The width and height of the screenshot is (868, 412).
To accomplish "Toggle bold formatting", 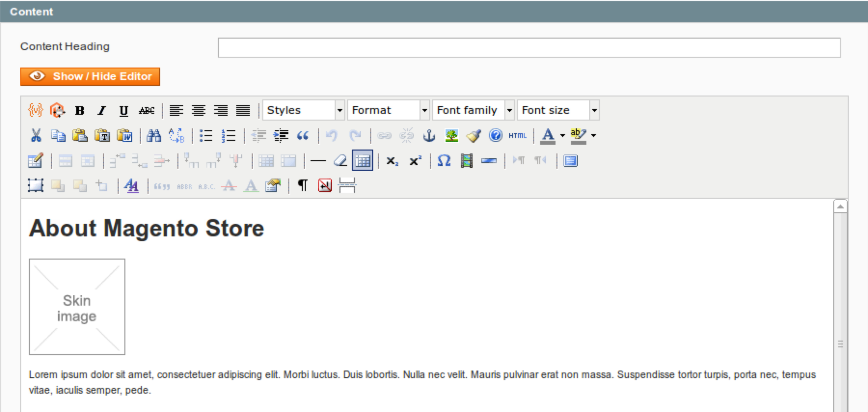I will pyautogui.click(x=80, y=110).
